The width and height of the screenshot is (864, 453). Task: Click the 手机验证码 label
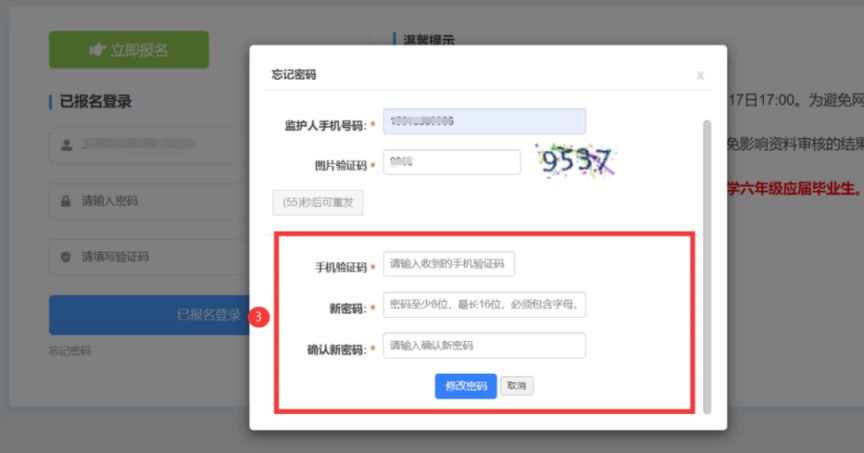click(341, 267)
